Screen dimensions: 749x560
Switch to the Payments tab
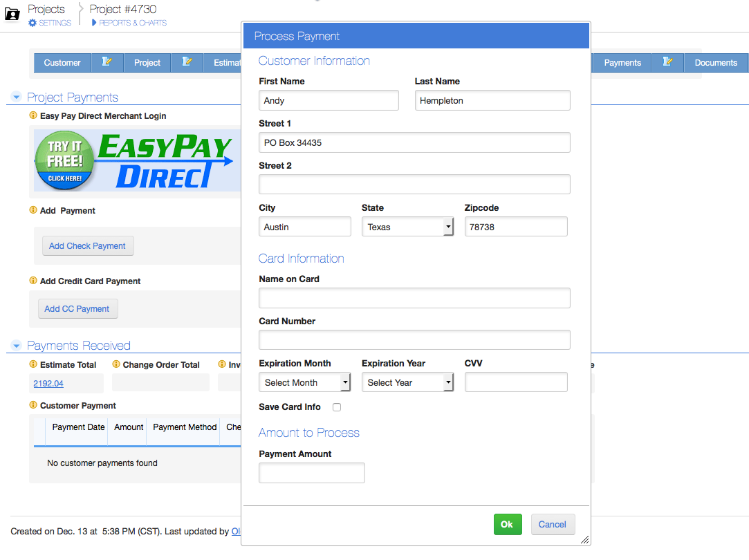point(622,62)
